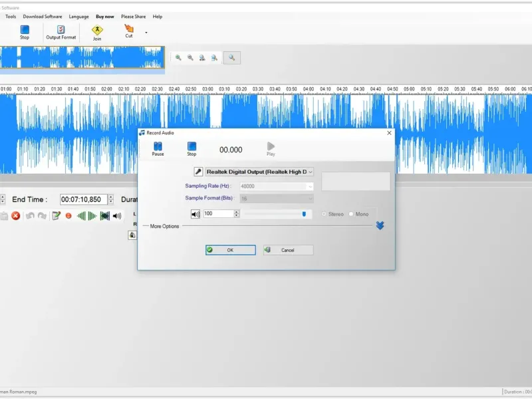This screenshot has width=532, height=399.
Task: Select the Stereo radio button
Action: (324, 214)
